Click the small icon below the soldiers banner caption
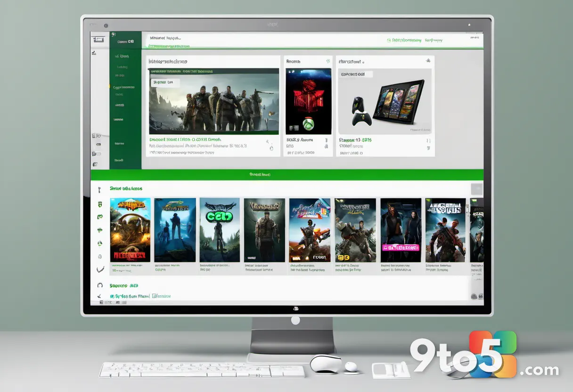573x392 pixels. click(271, 148)
